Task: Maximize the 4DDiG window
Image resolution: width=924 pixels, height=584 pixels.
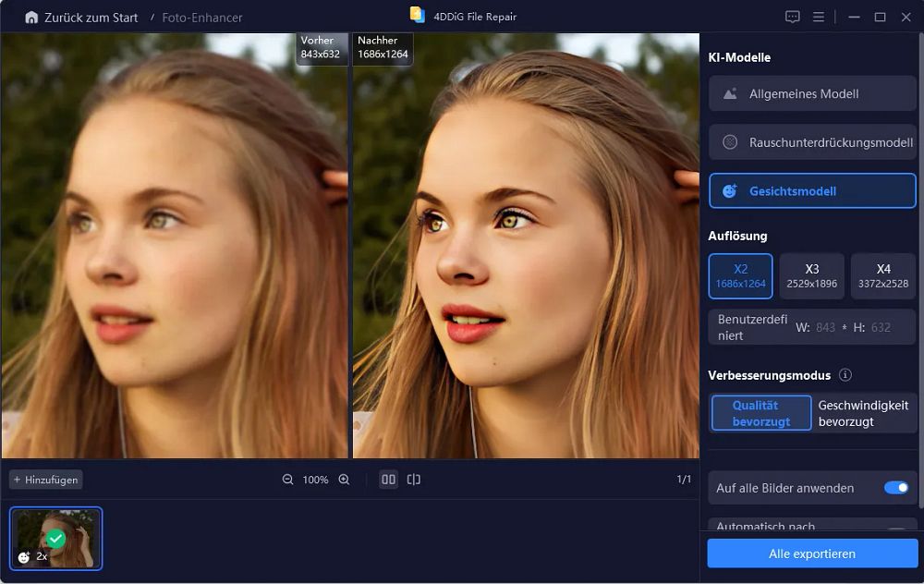Action: (x=880, y=17)
